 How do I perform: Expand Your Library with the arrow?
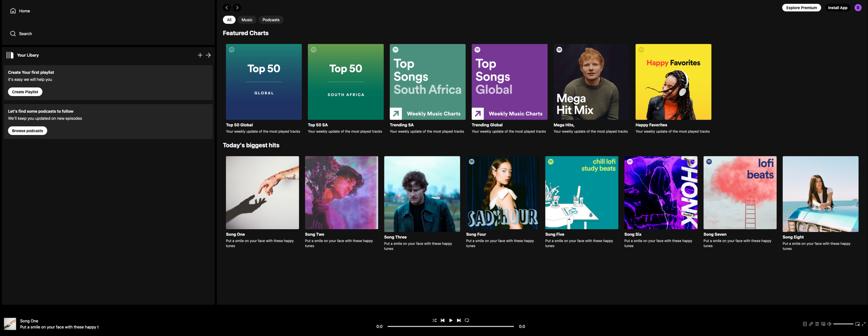click(208, 55)
